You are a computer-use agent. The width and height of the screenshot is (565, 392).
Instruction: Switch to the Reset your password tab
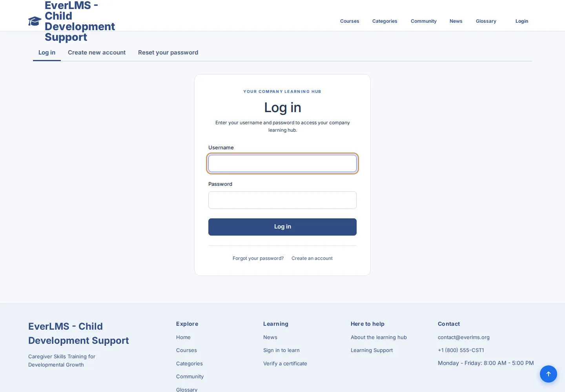(x=168, y=53)
